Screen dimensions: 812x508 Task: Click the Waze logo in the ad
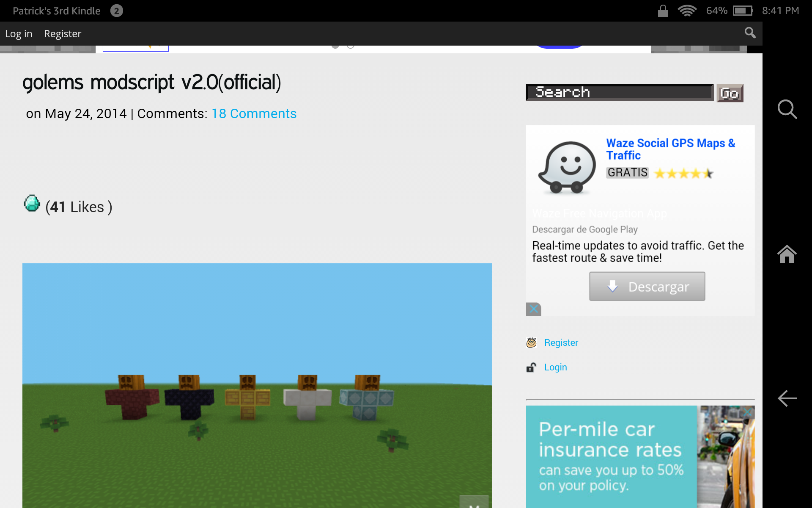(567, 167)
